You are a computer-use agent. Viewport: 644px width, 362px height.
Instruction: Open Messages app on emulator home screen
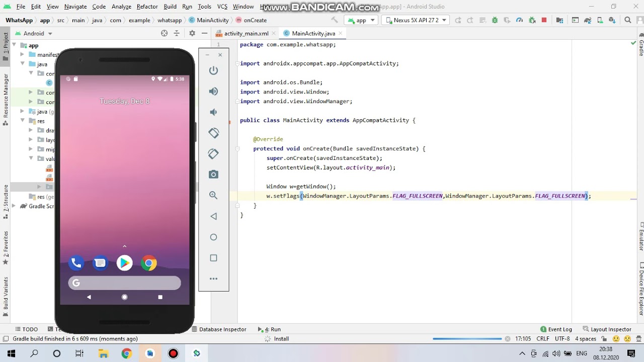coord(100,262)
